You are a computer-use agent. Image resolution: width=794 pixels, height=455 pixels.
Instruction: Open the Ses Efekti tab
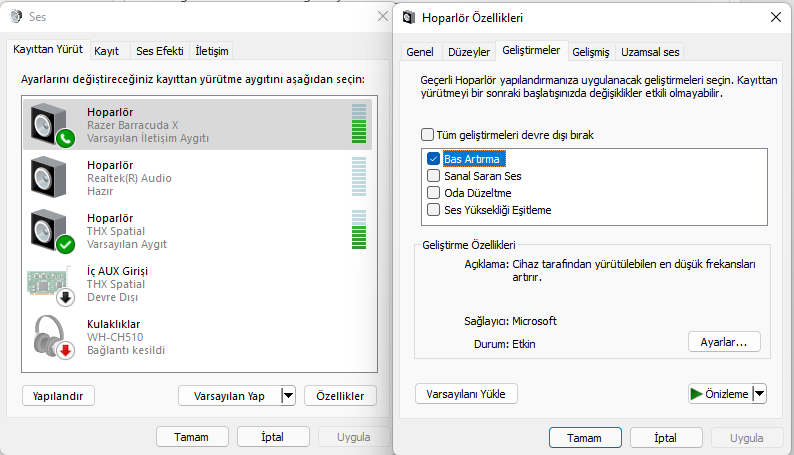pos(159,51)
